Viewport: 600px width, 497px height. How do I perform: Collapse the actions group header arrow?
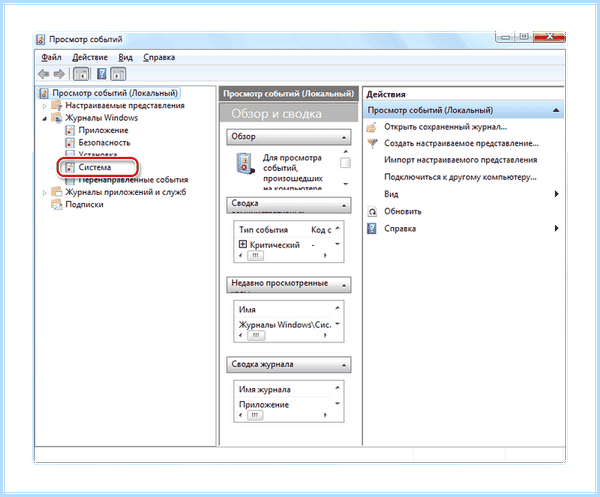pos(556,110)
